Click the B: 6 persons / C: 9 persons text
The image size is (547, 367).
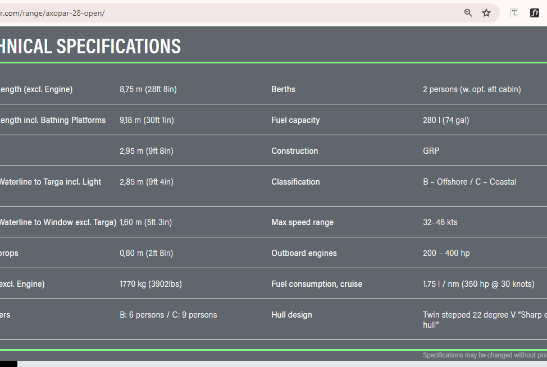click(x=168, y=315)
